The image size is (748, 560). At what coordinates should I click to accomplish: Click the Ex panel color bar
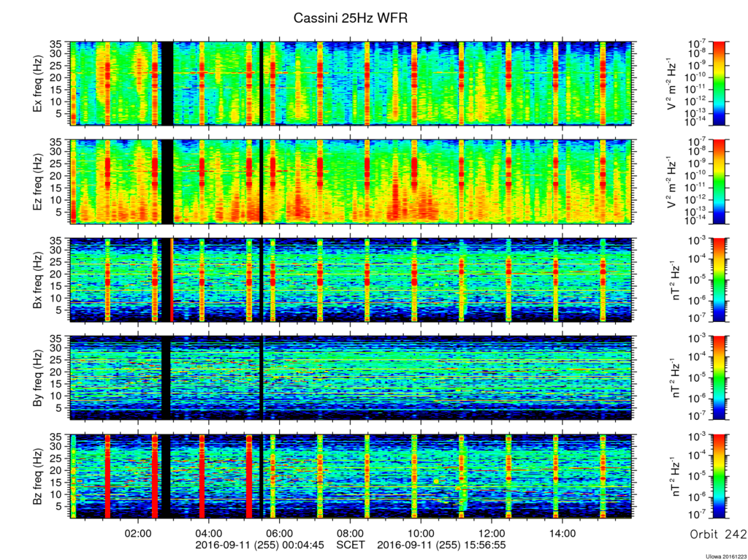click(x=719, y=83)
